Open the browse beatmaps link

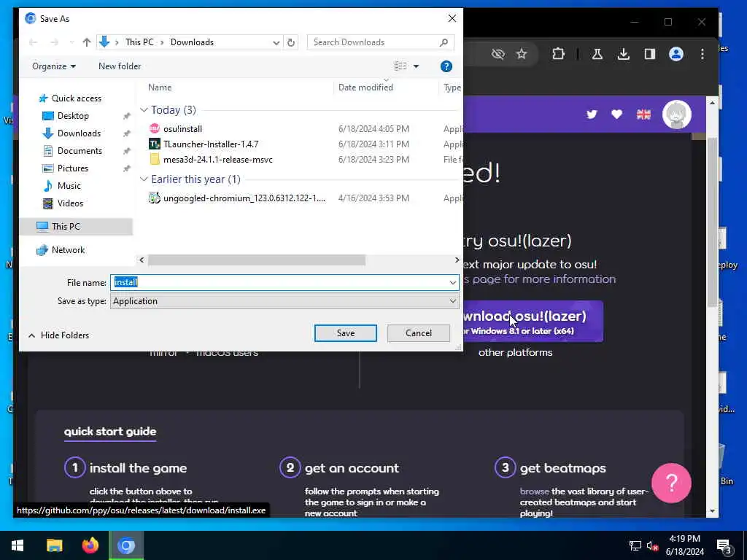click(x=535, y=491)
